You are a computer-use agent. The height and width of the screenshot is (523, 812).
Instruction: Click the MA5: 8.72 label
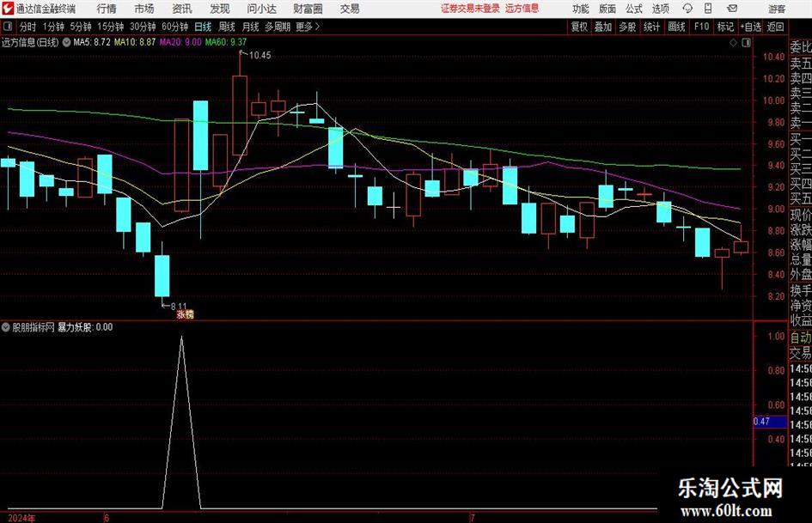click(92, 42)
